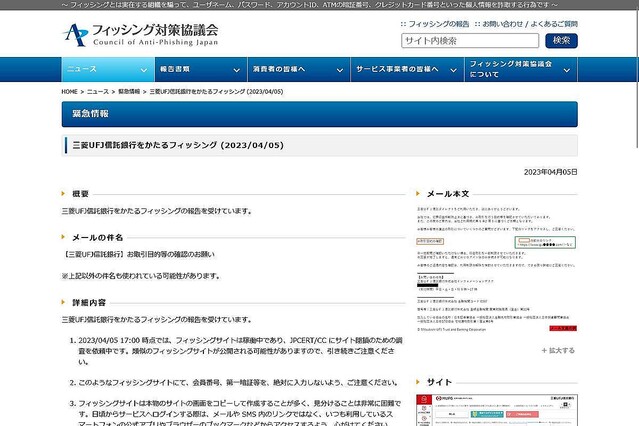This screenshot has width=639, height=426.
Task: Click the 緊急情報 blue section banner
Action: click(320, 114)
